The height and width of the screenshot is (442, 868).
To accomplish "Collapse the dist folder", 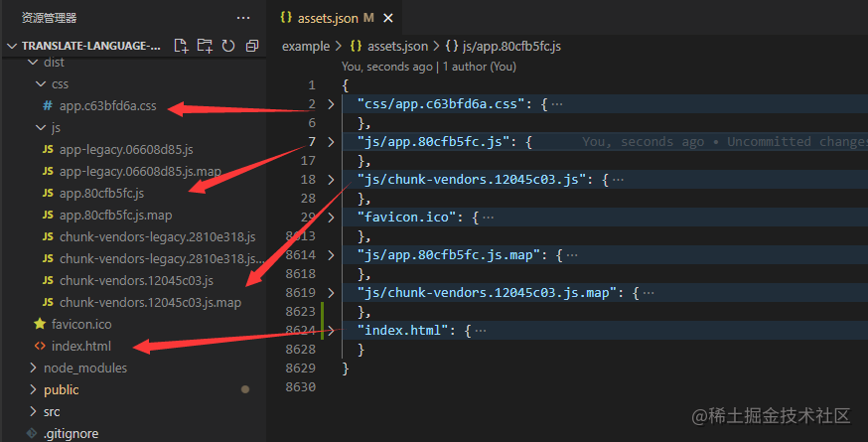I will pyautogui.click(x=33, y=62).
